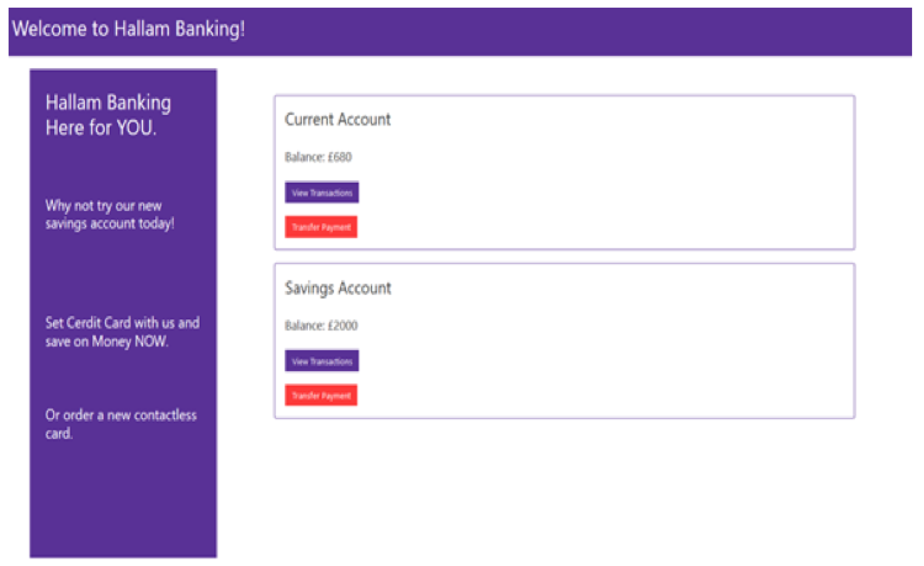Click Transfer Payment under Current Account

pos(321,227)
